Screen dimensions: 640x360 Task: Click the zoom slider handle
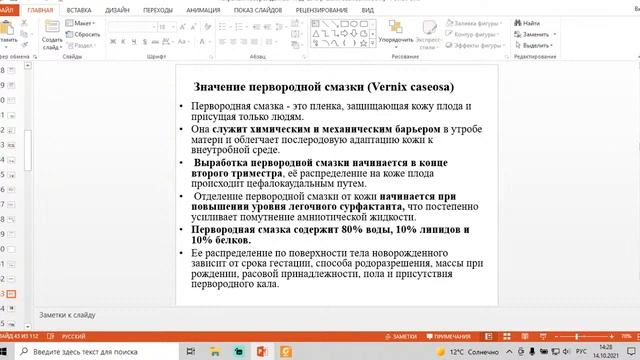coord(576,336)
